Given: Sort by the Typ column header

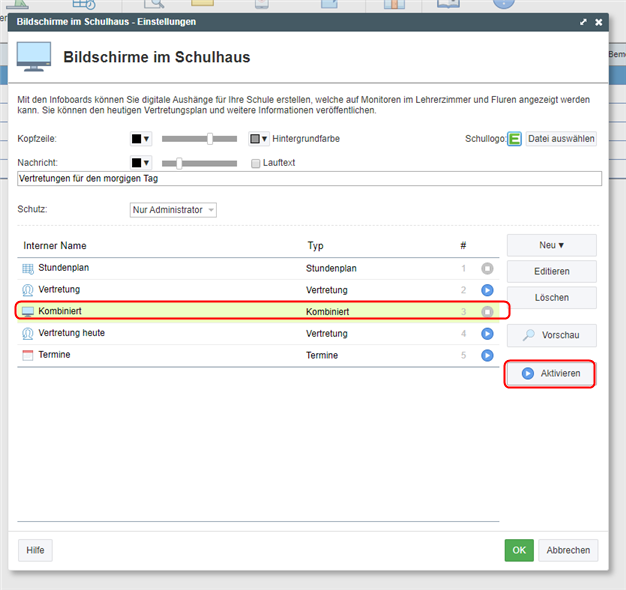Looking at the screenshot, I should 315,245.
